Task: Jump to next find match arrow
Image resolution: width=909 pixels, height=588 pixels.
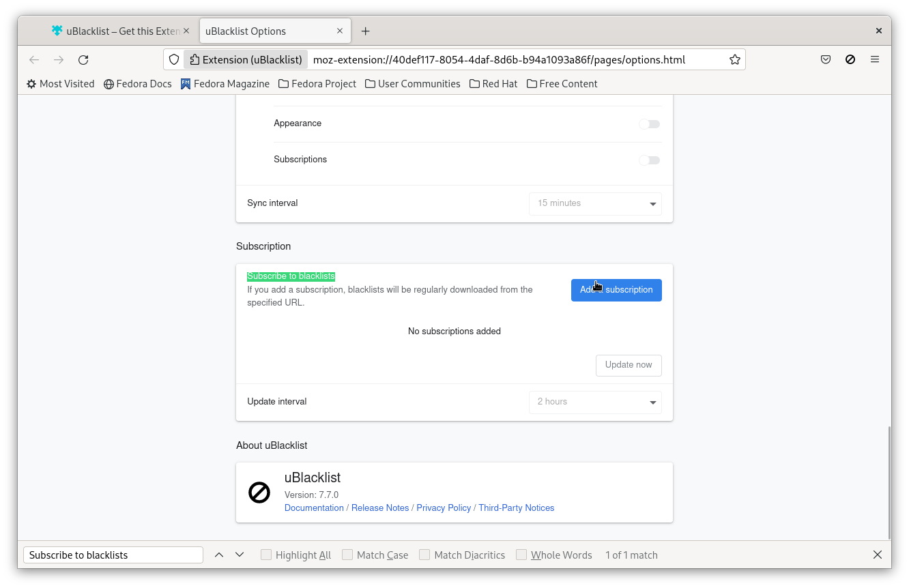Action: click(x=240, y=555)
